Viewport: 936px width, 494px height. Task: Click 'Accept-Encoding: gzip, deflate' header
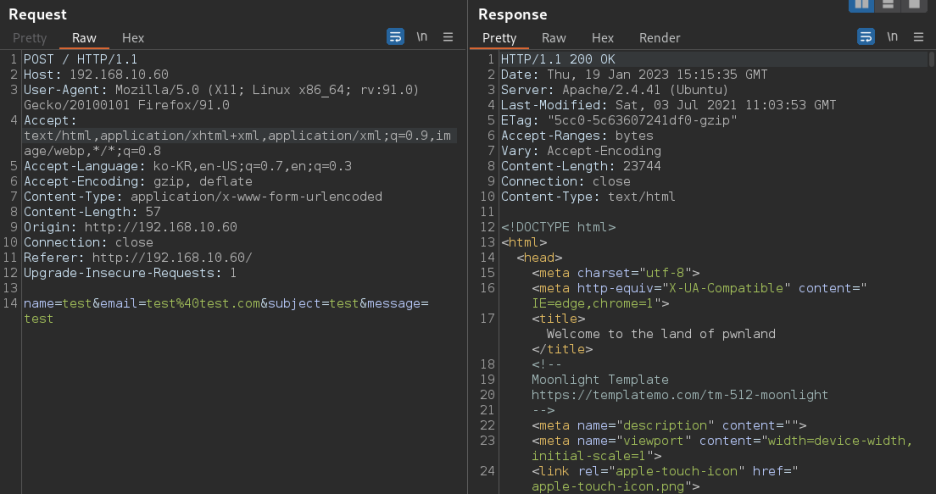tap(138, 181)
